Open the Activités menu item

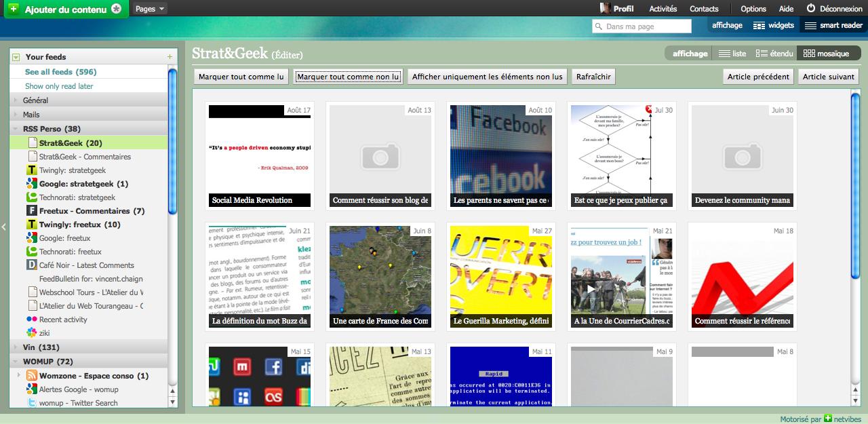[663, 9]
